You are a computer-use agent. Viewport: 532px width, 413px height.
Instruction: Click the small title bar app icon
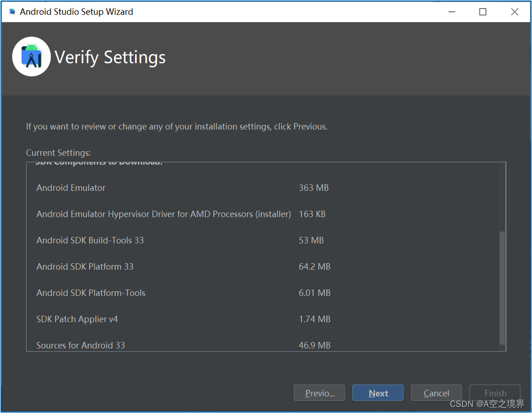click(x=12, y=12)
